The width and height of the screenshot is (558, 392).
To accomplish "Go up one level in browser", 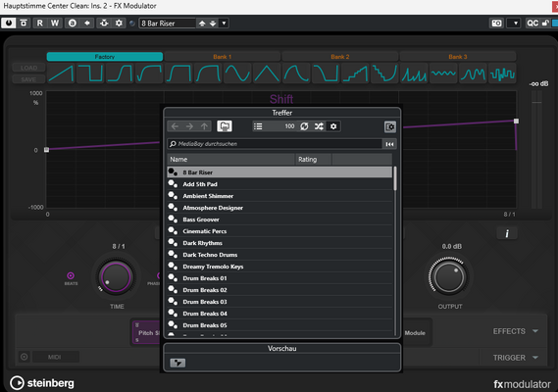I will point(204,126).
